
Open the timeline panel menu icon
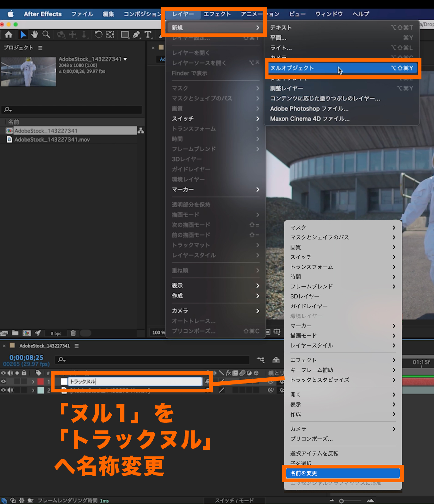coord(77,346)
